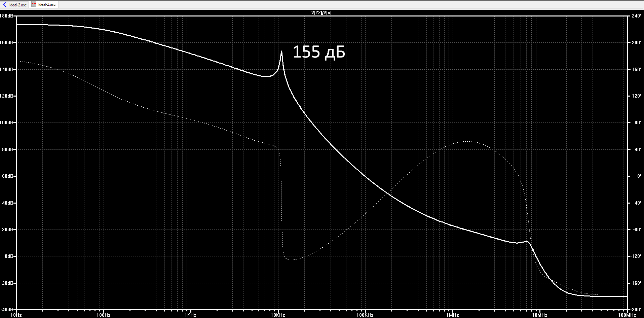Click the -120° phase axis label
The height and width of the screenshot is (318, 644).
coord(636,256)
